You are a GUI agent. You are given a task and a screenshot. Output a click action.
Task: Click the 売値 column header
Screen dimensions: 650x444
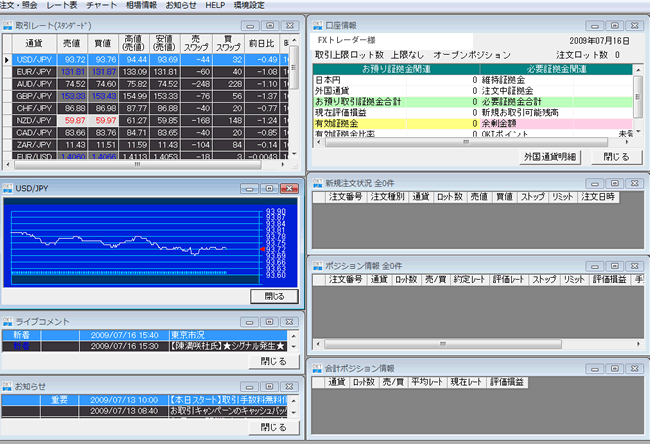point(73,44)
